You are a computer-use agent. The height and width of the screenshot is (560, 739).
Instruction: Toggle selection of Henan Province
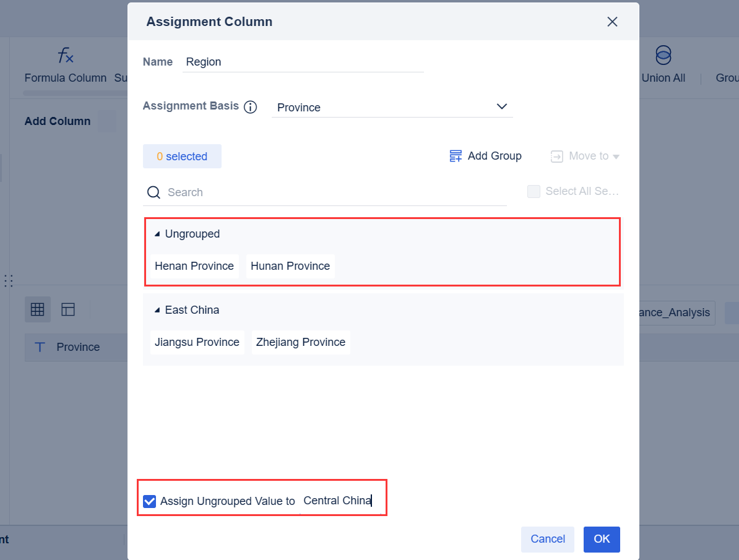pos(194,265)
